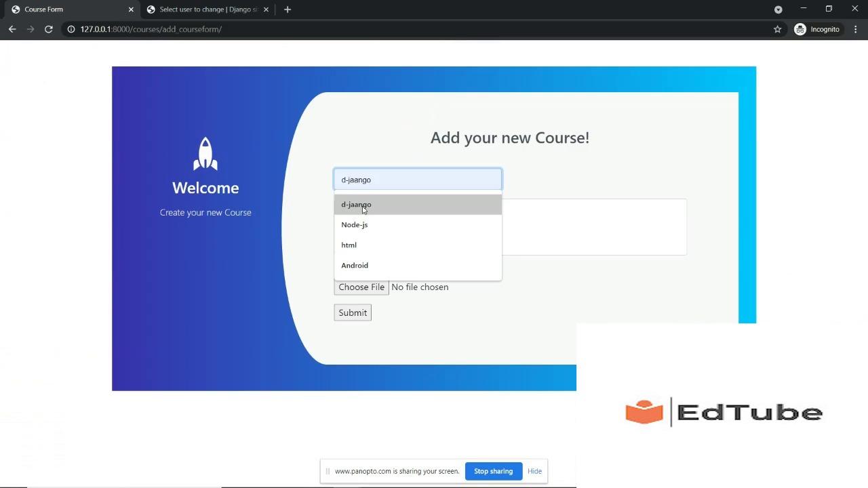Go back with browser back arrow
The height and width of the screenshot is (488, 868).
(12, 29)
